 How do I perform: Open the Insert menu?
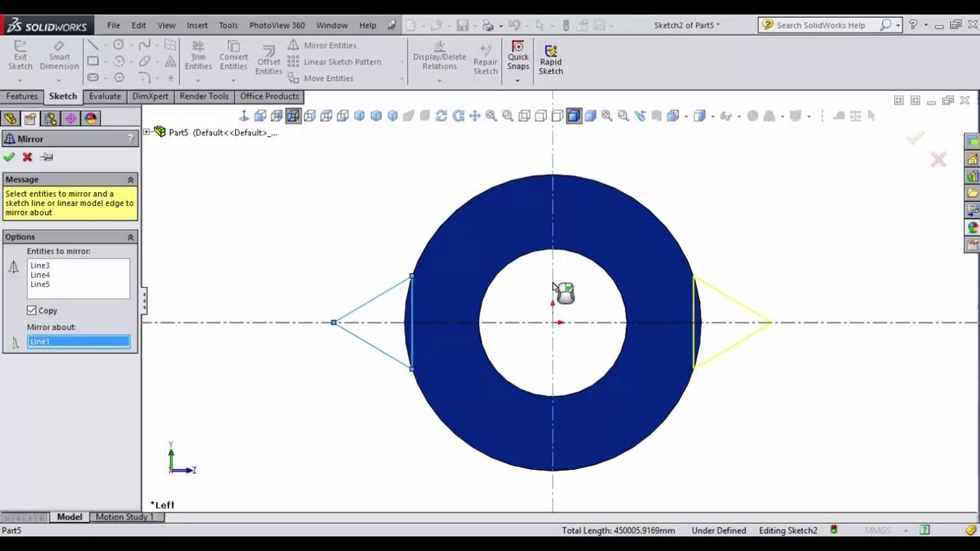(x=197, y=25)
